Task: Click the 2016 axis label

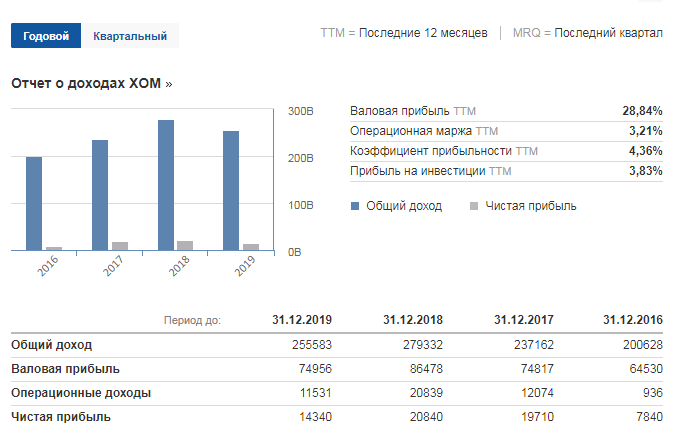Action: (47, 266)
